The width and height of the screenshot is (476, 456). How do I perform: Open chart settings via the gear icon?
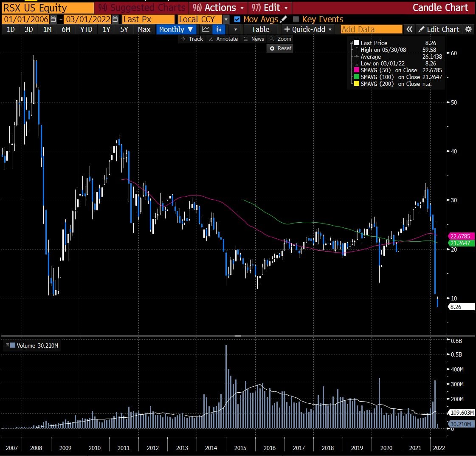pos(468,29)
